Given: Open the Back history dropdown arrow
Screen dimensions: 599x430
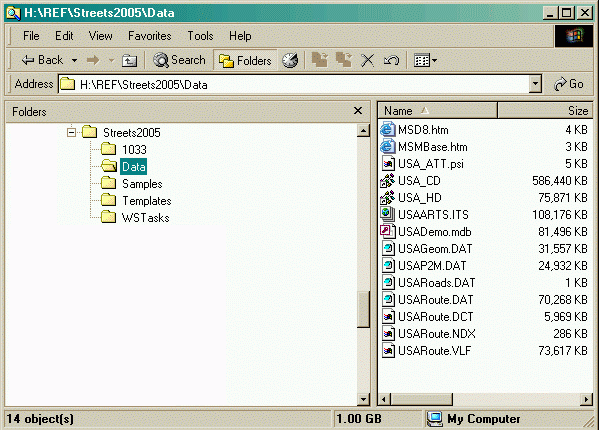Looking at the screenshot, I should pyautogui.click(x=74, y=60).
